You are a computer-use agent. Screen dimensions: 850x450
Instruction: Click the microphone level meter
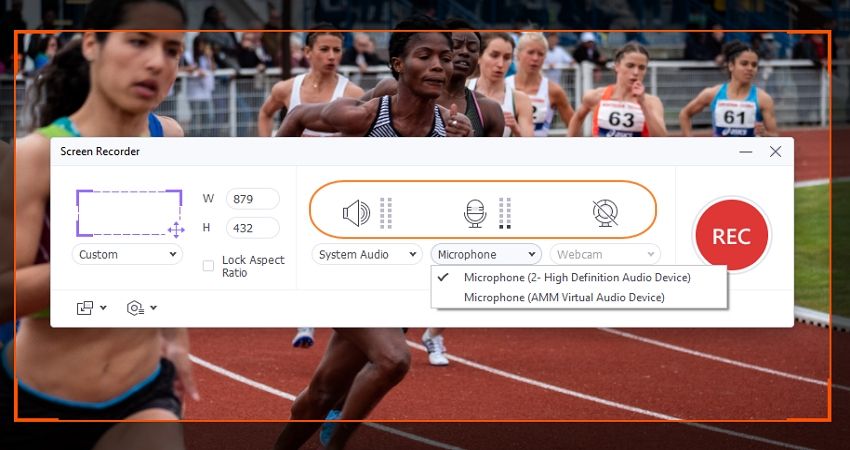click(x=505, y=213)
